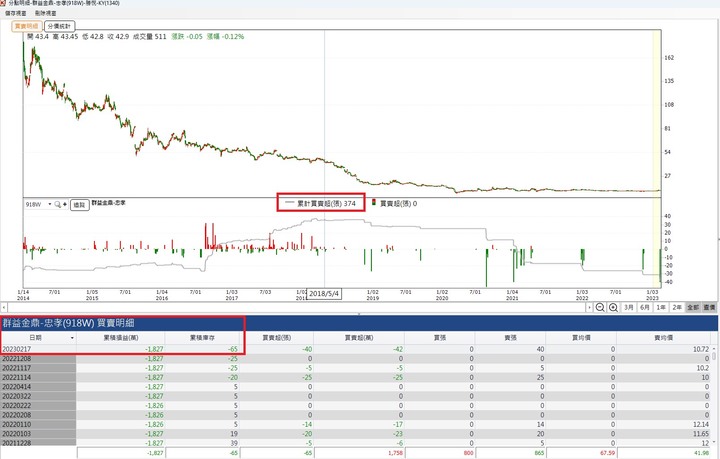Open the 儲存視窗 menu item
The width and height of the screenshot is (720, 459).
coord(16,13)
